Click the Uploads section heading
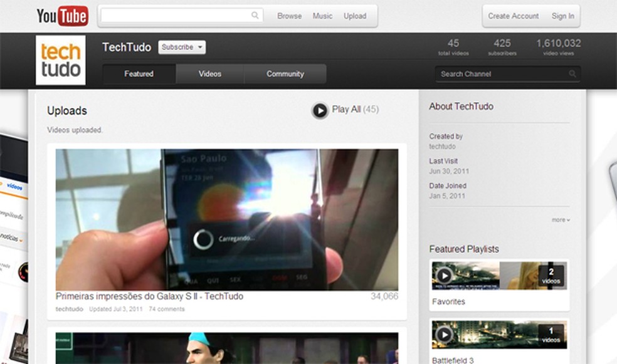Image resolution: width=617 pixels, height=364 pixels. pyautogui.click(x=67, y=111)
